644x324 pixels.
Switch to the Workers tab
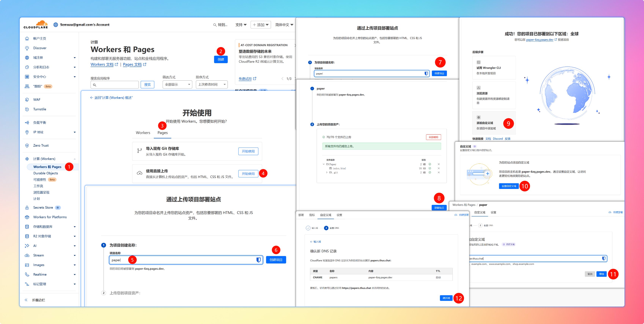143,133
